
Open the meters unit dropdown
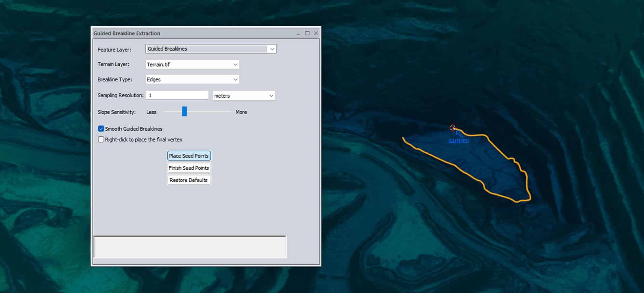tap(271, 96)
